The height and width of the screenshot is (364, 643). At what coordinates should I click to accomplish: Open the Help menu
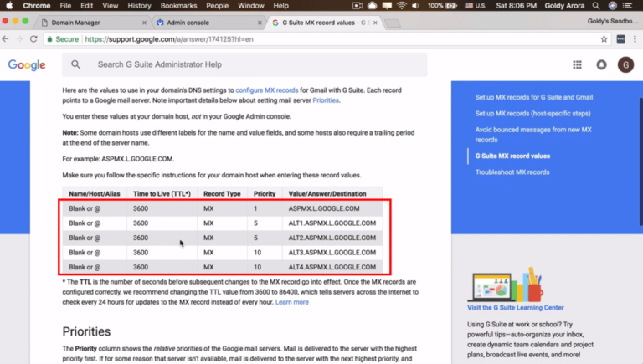pos(281,6)
